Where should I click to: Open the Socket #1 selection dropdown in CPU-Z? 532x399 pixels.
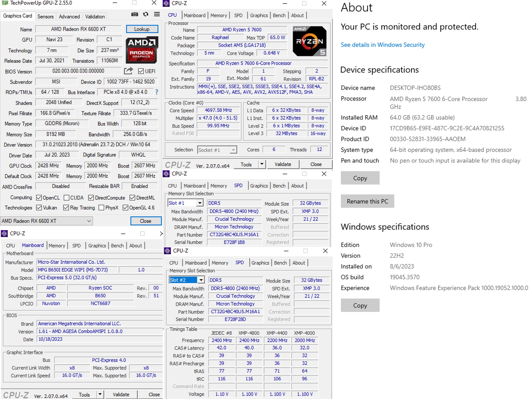234,149
